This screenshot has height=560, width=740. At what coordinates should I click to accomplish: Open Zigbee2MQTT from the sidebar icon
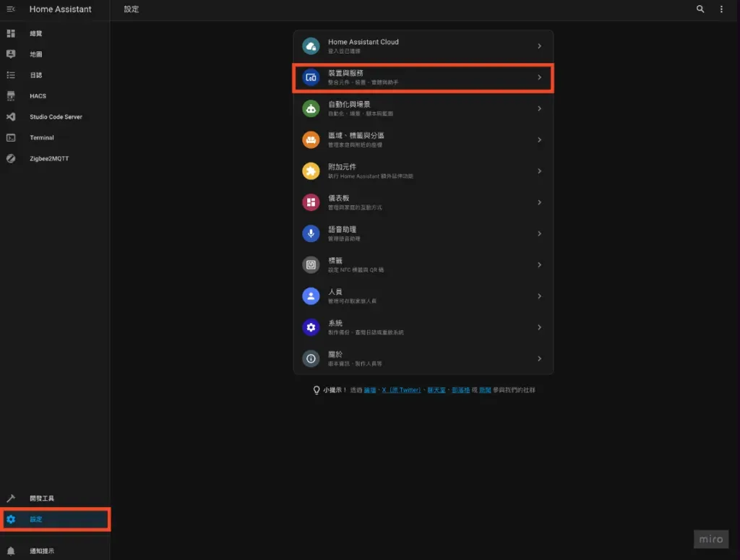coord(10,158)
